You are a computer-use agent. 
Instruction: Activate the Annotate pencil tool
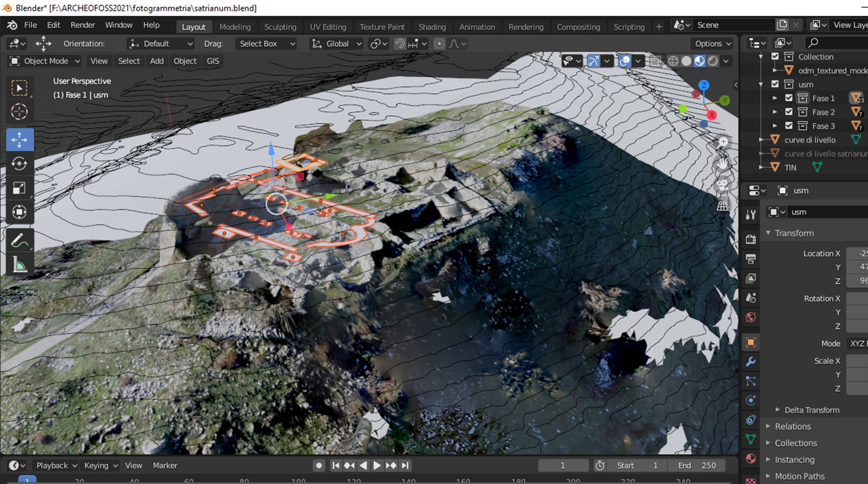coord(19,240)
